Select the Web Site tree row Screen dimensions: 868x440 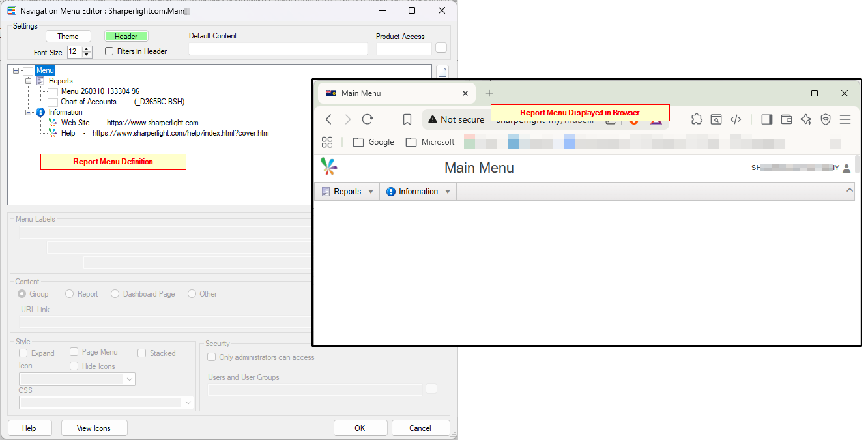tap(130, 123)
